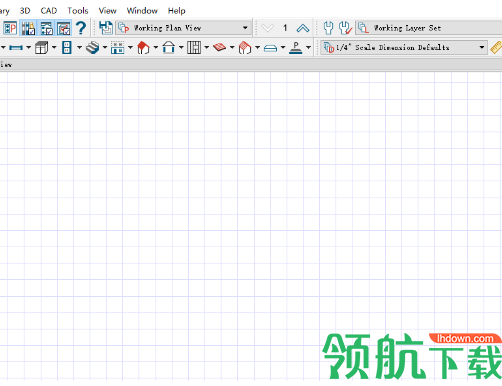Select the P terrain pad tool icon
Screen dimensions: 502x386
(x=296, y=48)
